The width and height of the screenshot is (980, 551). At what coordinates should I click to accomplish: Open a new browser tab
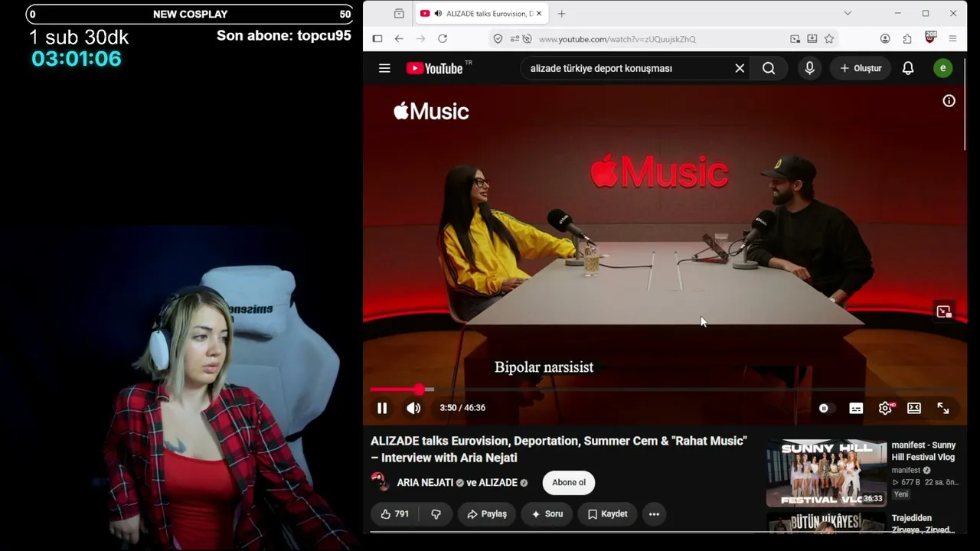click(562, 14)
